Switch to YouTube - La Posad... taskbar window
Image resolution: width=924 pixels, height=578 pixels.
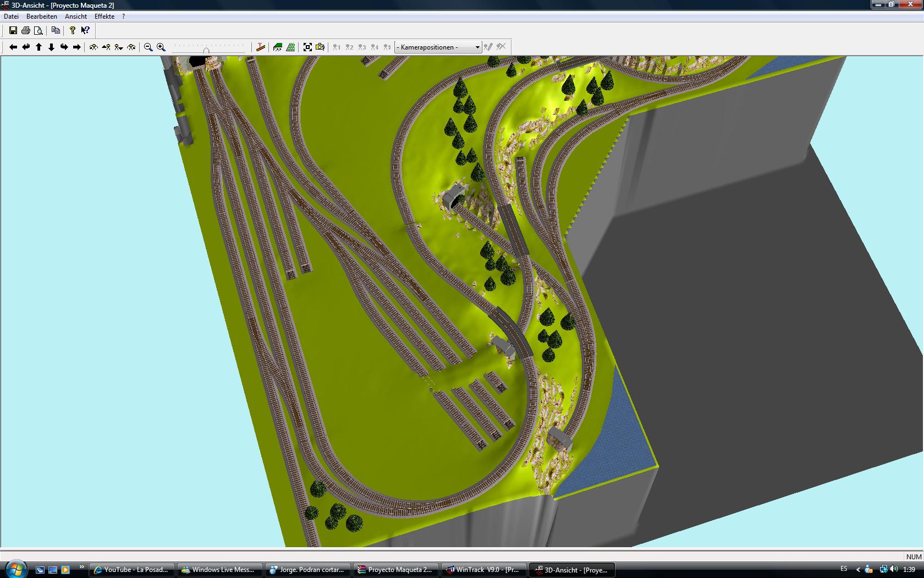coord(132,570)
